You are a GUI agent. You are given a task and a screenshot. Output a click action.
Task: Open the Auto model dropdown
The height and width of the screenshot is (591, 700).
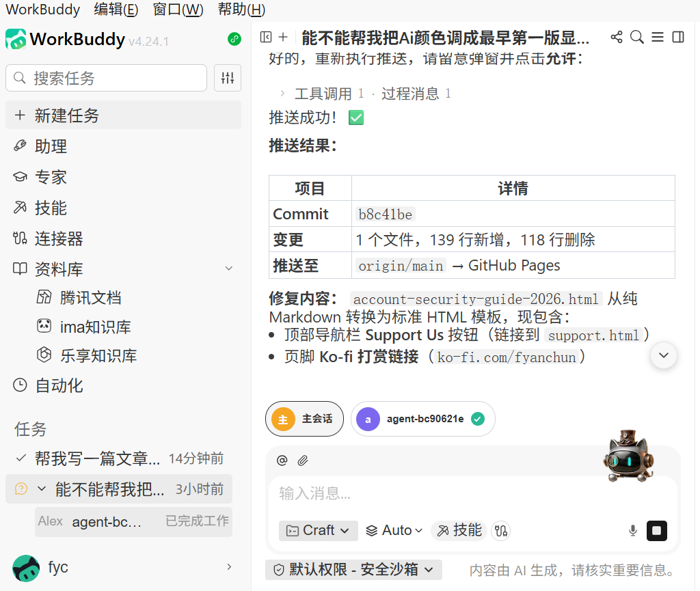(394, 530)
